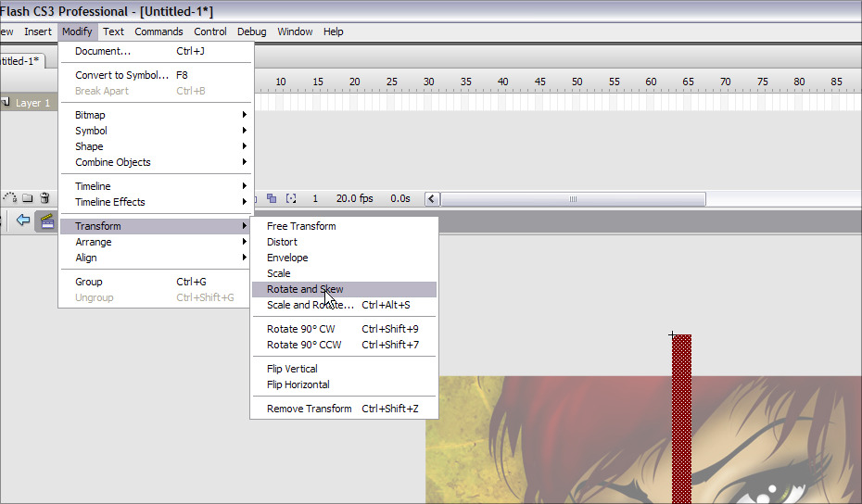Click the add motion guide icon
This screenshot has height=504, width=862.
(x=10, y=198)
